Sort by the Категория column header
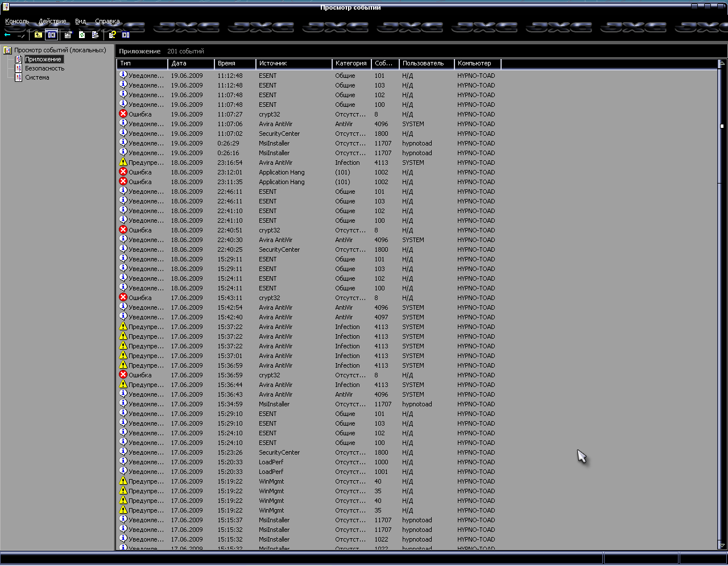Screen dimensions: 728x566 tap(351, 64)
